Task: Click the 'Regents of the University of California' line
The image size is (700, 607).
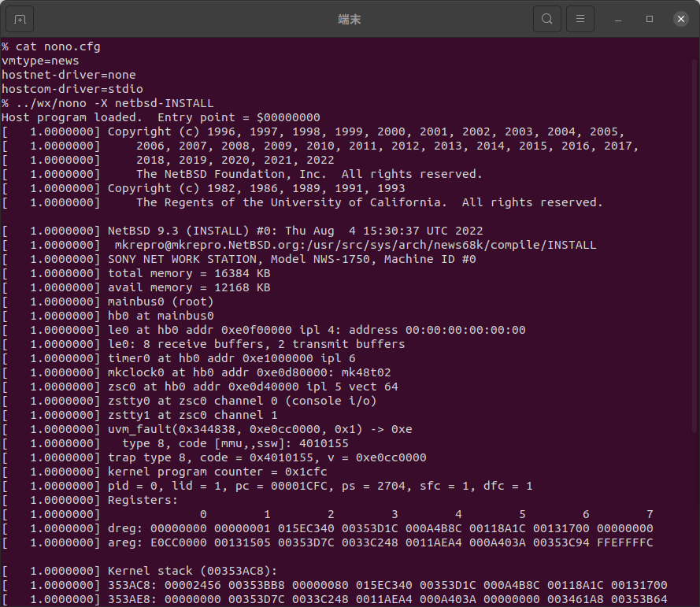Action: 302,202
